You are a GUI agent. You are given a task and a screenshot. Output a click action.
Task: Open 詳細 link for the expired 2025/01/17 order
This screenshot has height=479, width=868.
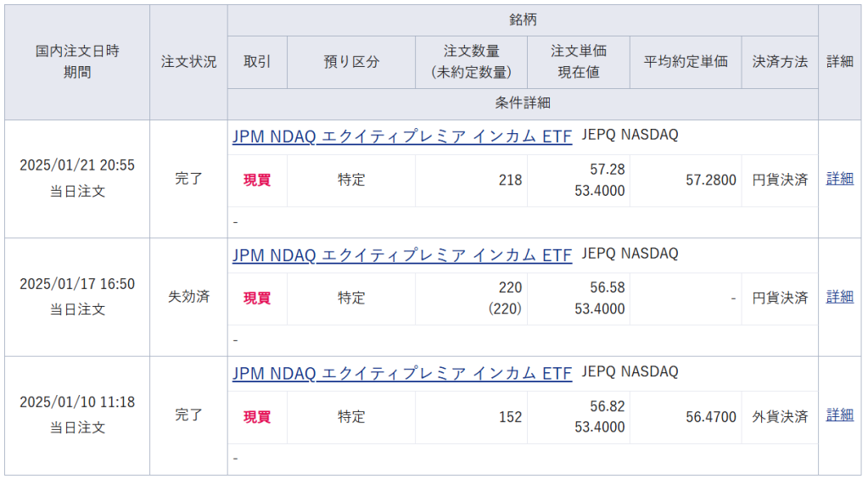839,297
